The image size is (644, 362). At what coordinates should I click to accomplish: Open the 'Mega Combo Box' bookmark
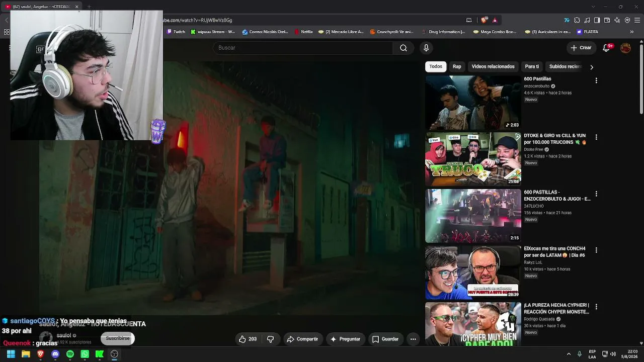tap(495, 32)
